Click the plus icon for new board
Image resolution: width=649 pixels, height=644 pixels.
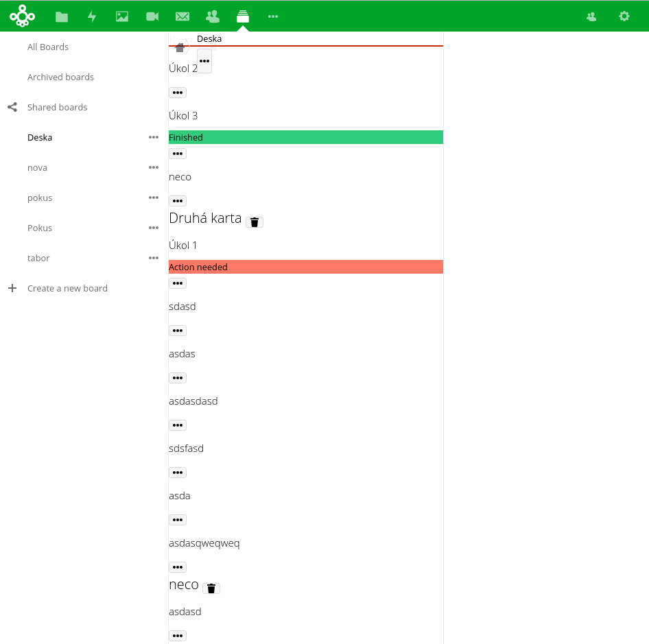tap(12, 288)
